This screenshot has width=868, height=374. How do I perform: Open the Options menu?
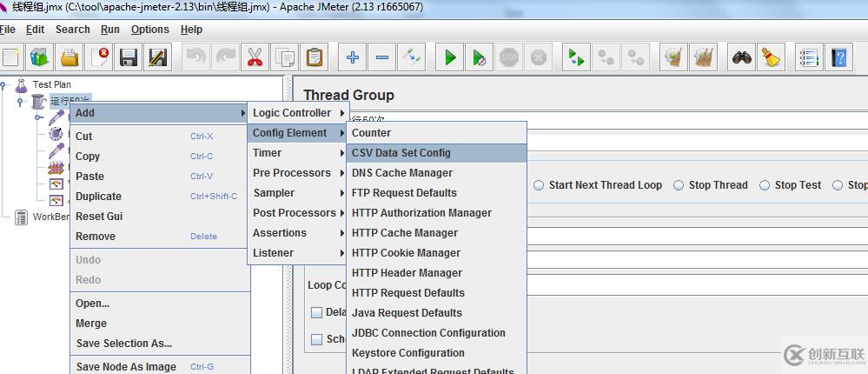coord(150,30)
